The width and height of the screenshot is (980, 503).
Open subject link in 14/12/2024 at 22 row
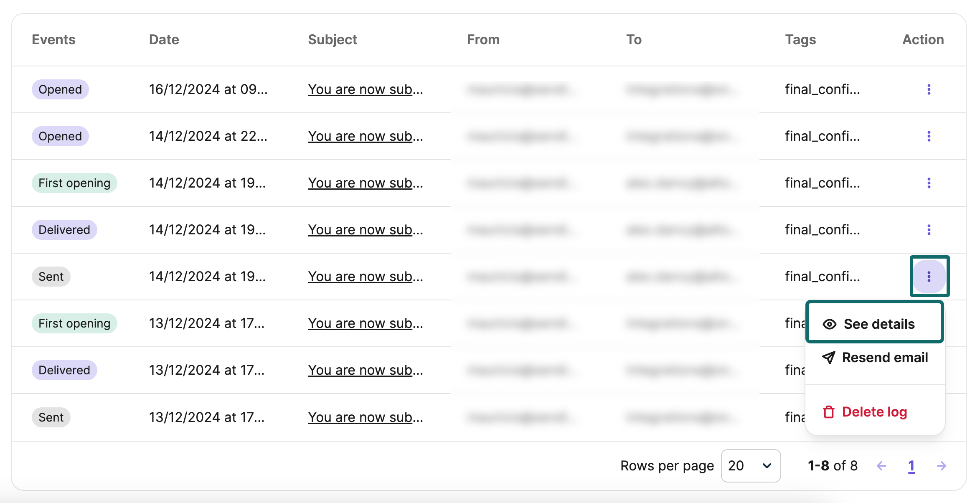pyautogui.click(x=366, y=136)
